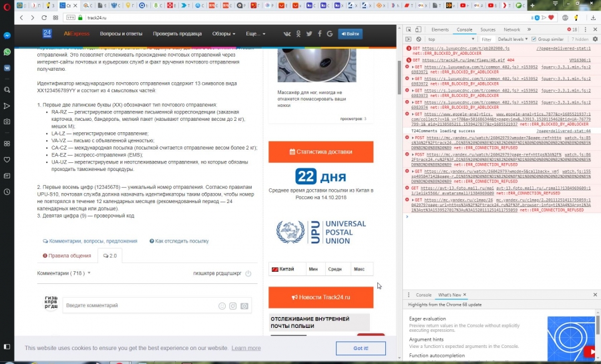This screenshot has height=364, width=601.
Task: Toggle the power icon beside comment username
Action: (x=248, y=273)
